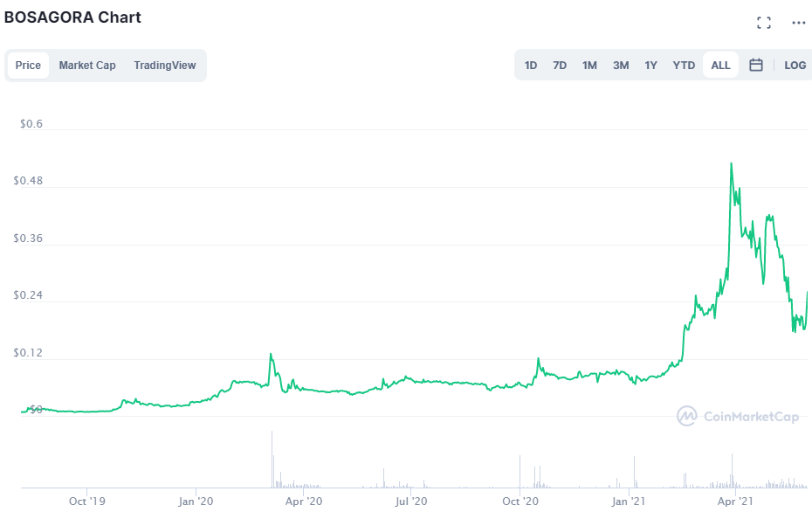Viewport: 812px width, 512px height.
Task: Select the YTD time range
Action: pos(684,66)
